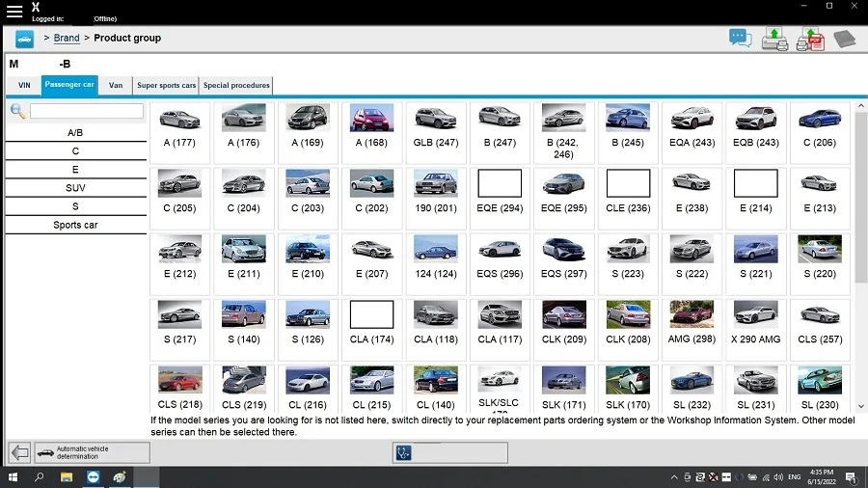868x488 pixels.
Task: Click the search magnifier icon
Action: [17, 111]
